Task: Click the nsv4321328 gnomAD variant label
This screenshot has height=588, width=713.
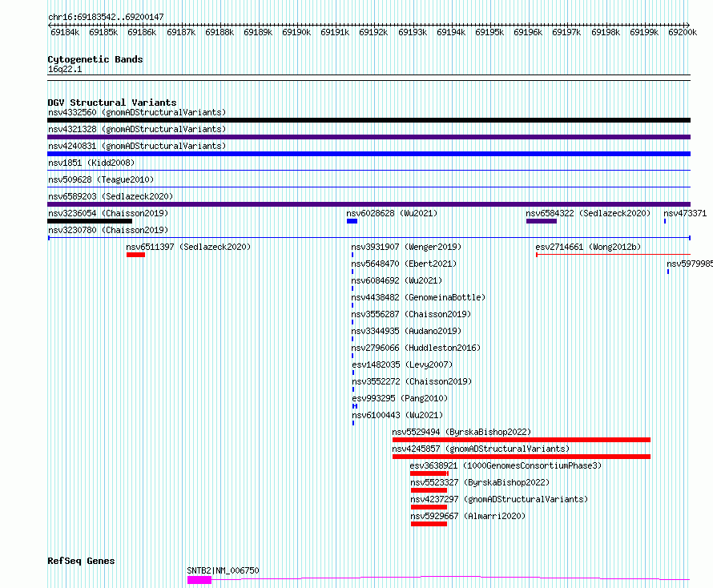Action: pyautogui.click(x=137, y=129)
